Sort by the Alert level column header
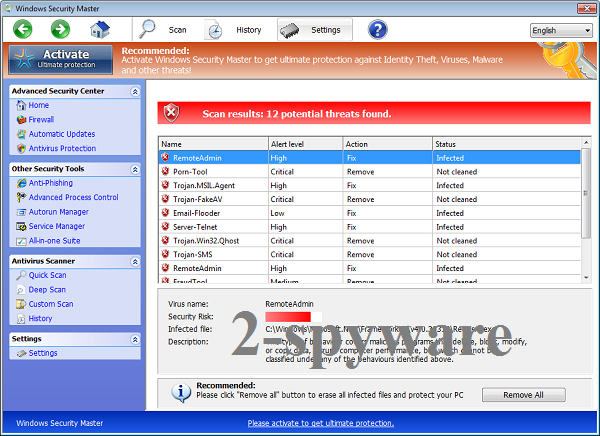This screenshot has height=436, width=600. [305, 144]
